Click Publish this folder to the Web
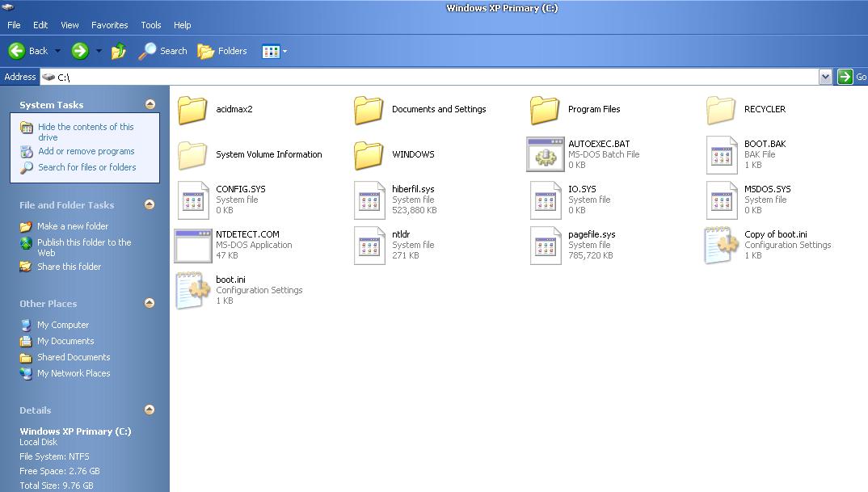The height and width of the screenshot is (492, 868). coord(84,247)
